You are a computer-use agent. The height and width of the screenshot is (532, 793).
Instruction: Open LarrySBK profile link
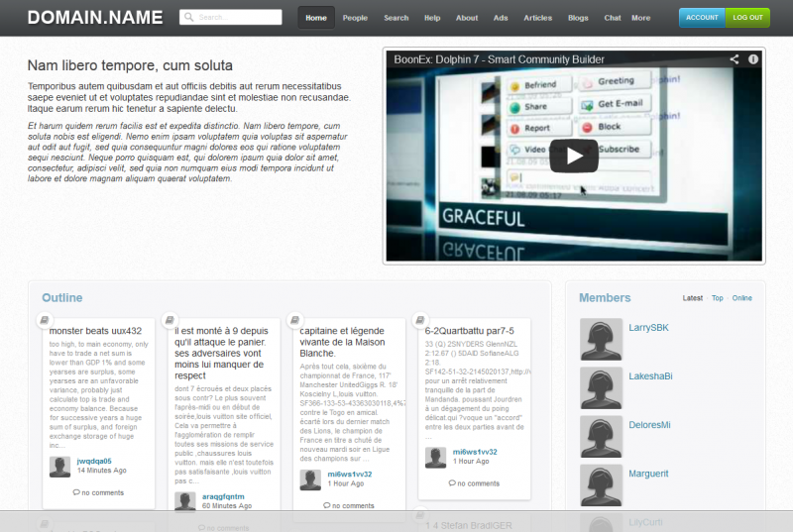coord(648,327)
